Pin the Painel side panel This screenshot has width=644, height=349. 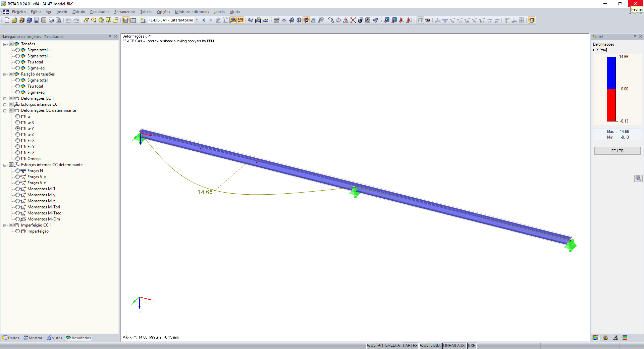(635, 37)
